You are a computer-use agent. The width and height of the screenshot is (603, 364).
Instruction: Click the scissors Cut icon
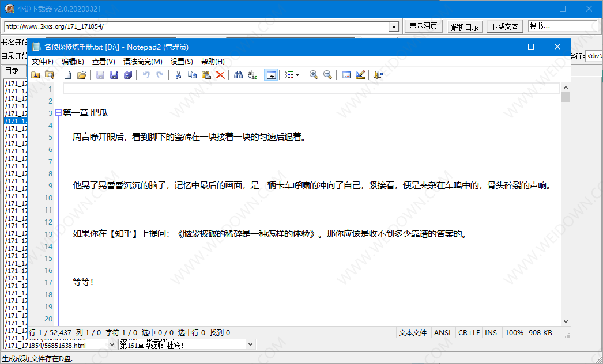(178, 75)
